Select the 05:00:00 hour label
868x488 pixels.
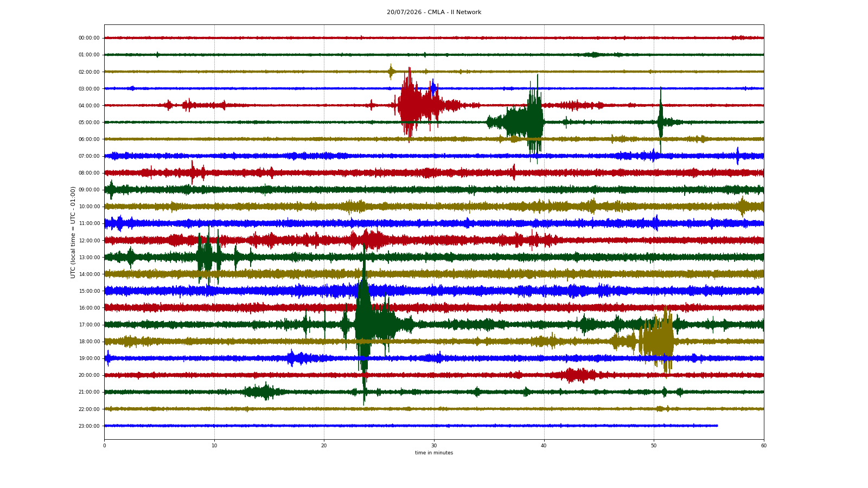click(x=89, y=122)
